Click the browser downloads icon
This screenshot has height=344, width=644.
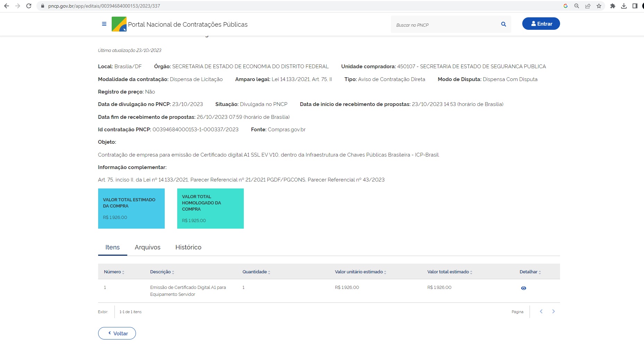coord(624,6)
